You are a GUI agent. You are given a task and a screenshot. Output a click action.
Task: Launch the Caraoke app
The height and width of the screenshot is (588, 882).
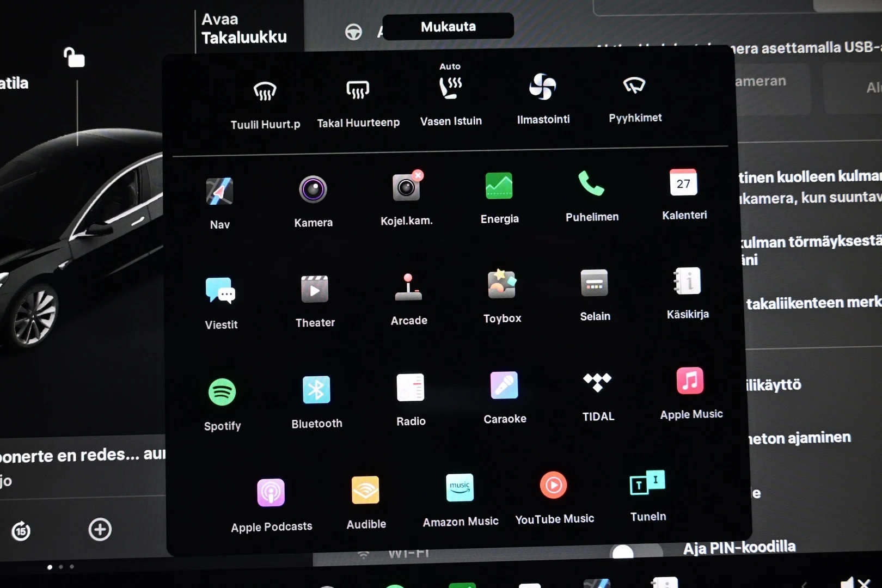pos(504,385)
